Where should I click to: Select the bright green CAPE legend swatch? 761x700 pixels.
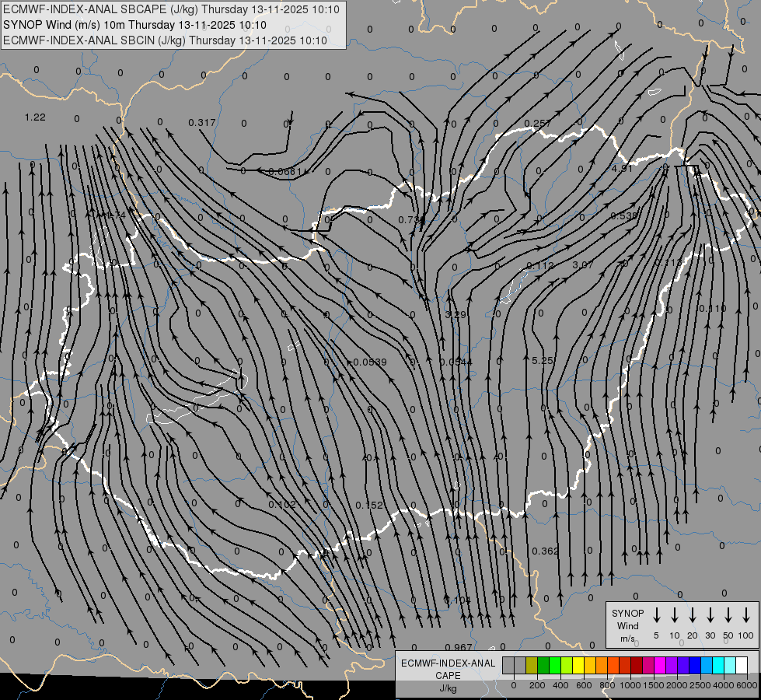[x=555, y=665]
